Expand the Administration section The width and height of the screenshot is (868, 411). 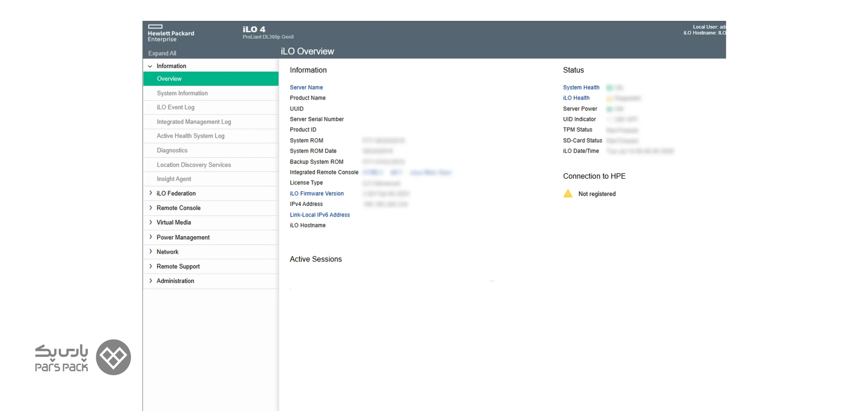click(151, 280)
